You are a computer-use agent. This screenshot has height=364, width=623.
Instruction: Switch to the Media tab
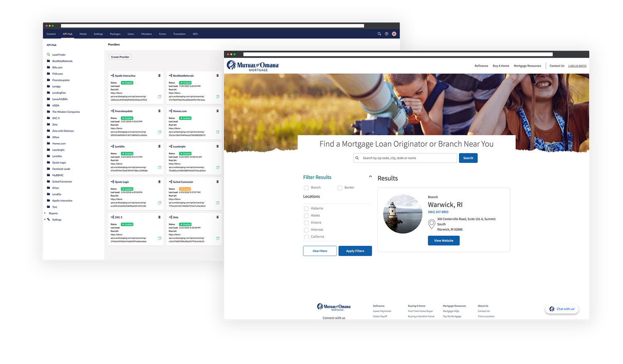tap(83, 34)
